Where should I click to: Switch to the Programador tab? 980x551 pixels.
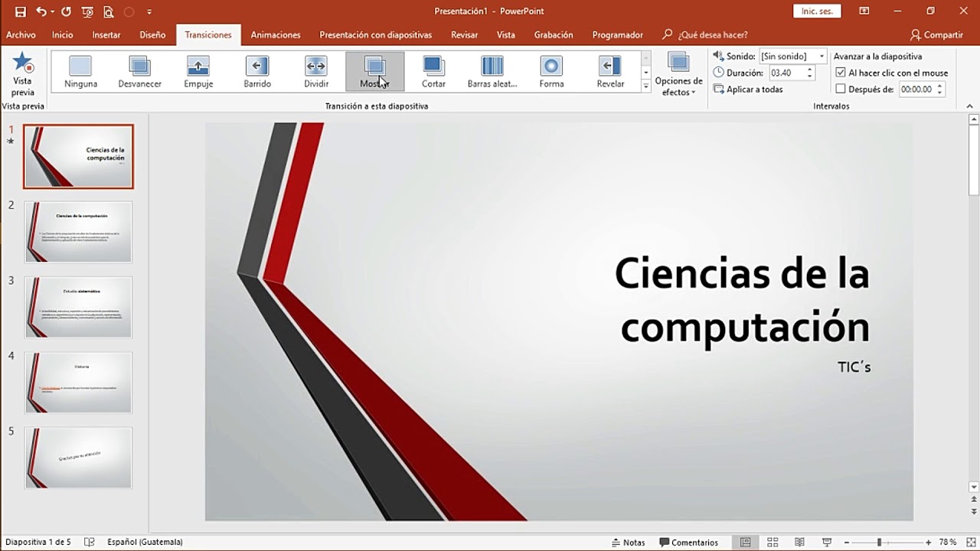[618, 34]
